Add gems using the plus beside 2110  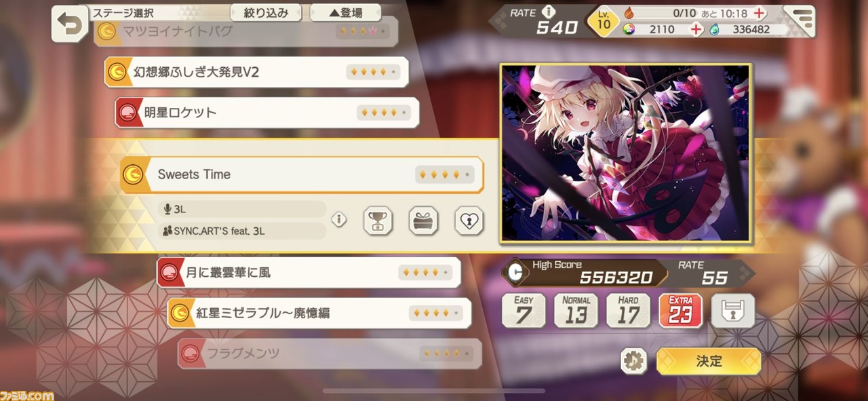click(x=696, y=29)
